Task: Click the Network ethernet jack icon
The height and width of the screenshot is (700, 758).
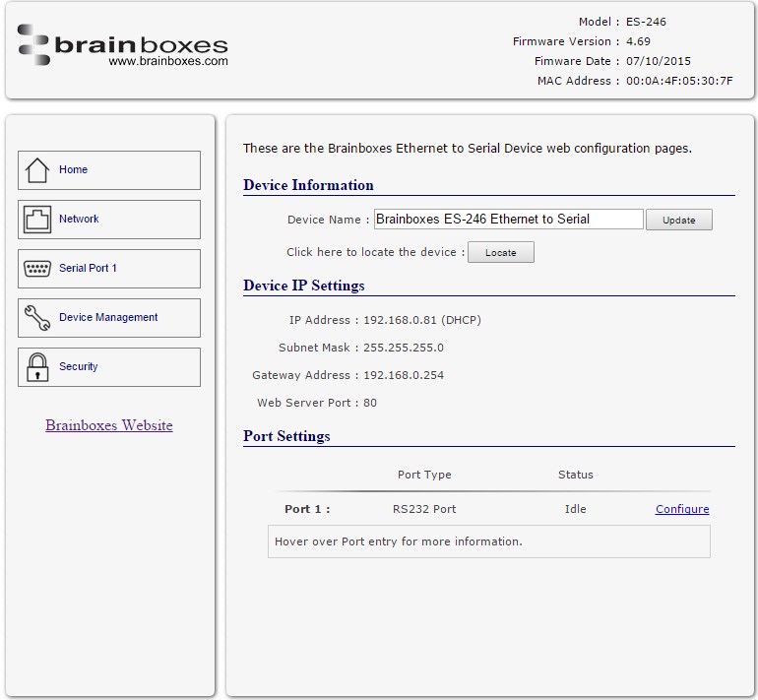Action: pos(37,220)
